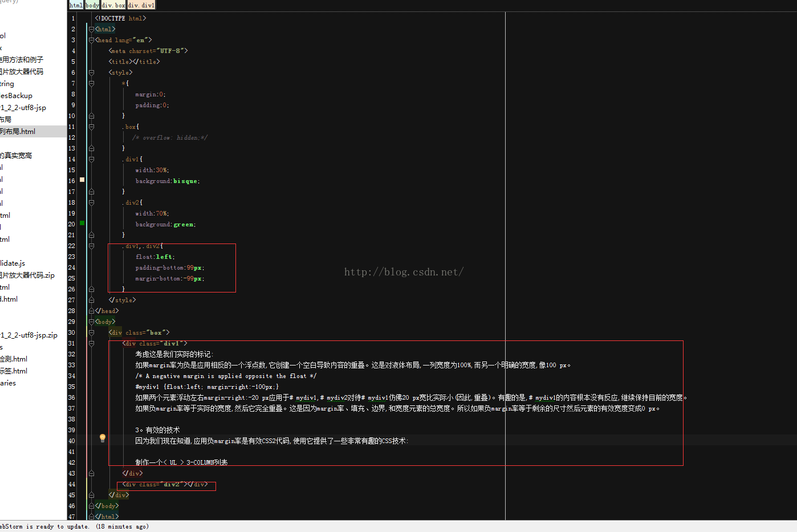This screenshot has height=532, width=797.
Task: Click the padding:0; declaration
Action: (x=152, y=105)
